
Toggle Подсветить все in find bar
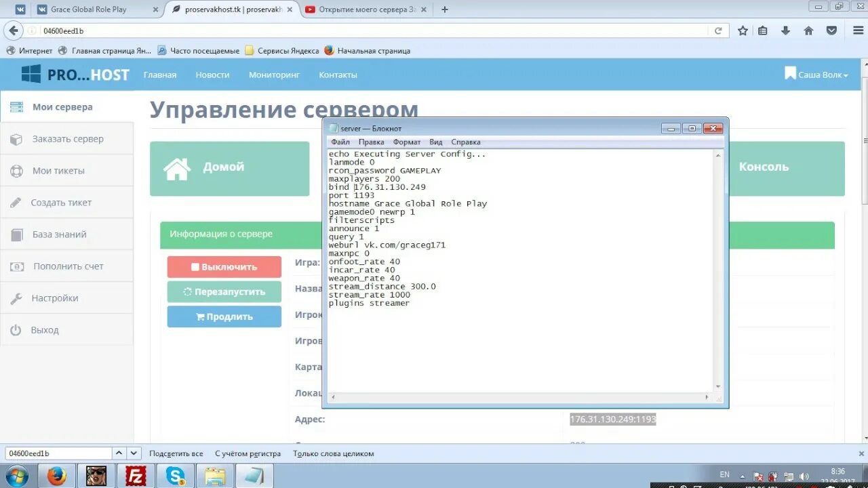(176, 453)
